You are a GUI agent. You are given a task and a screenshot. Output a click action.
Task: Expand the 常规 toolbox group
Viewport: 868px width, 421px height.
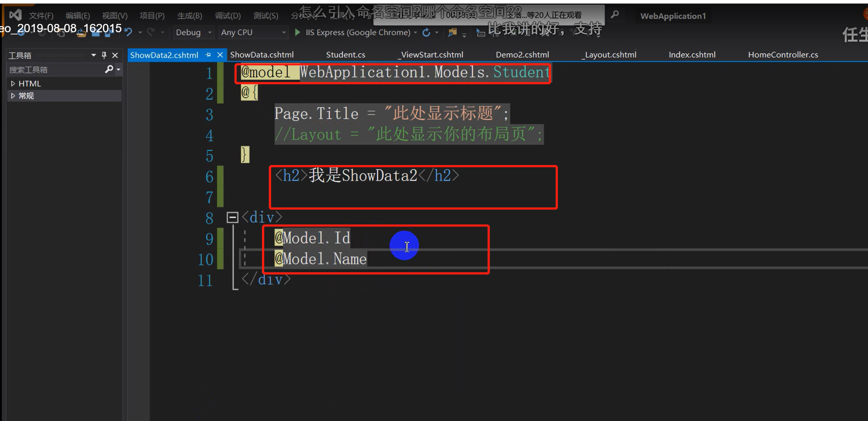tap(13, 96)
